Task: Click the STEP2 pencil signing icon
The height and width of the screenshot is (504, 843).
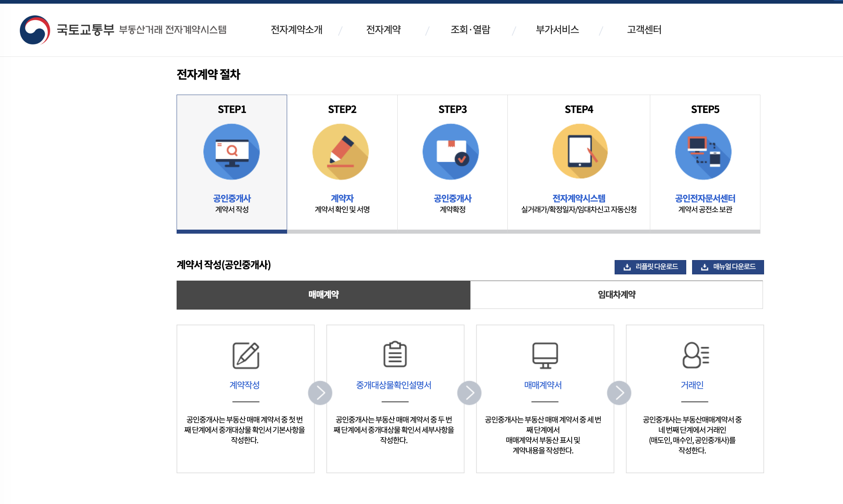Action: pos(340,152)
